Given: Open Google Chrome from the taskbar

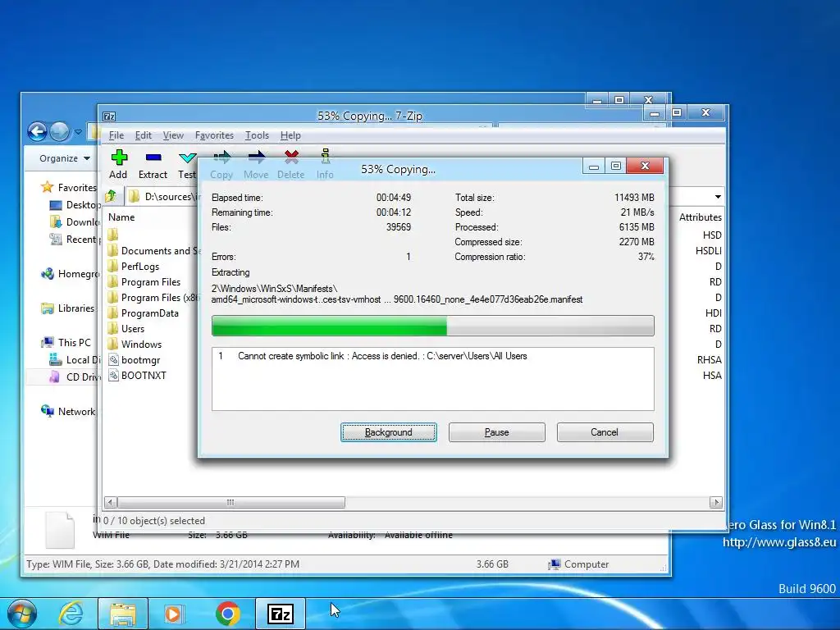Looking at the screenshot, I should pyautogui.click(x=228, y=614).
